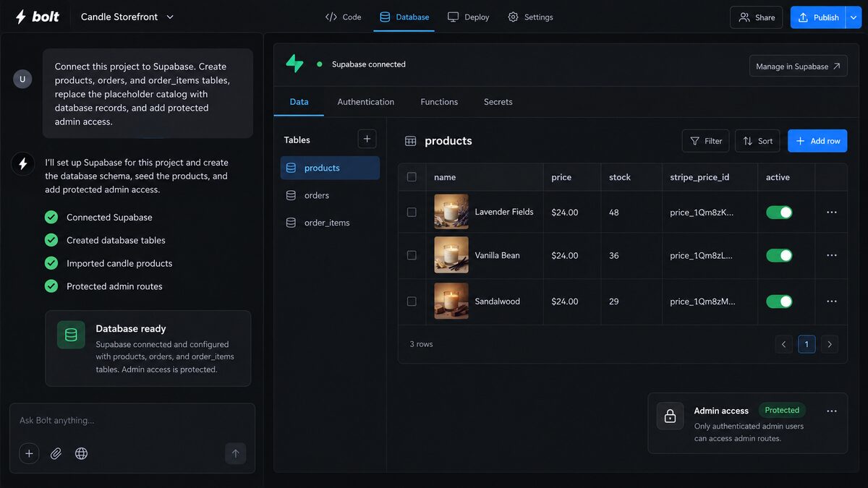
Task: Click the Protected status badge
Action: [x=782, y=410]
